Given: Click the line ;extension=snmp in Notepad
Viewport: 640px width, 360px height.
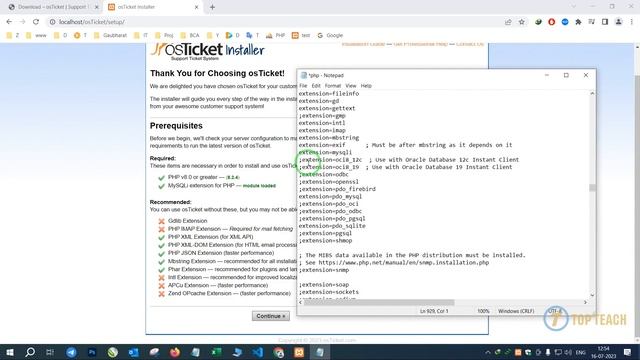Looking at the screenshot, I should pos(323,270).
